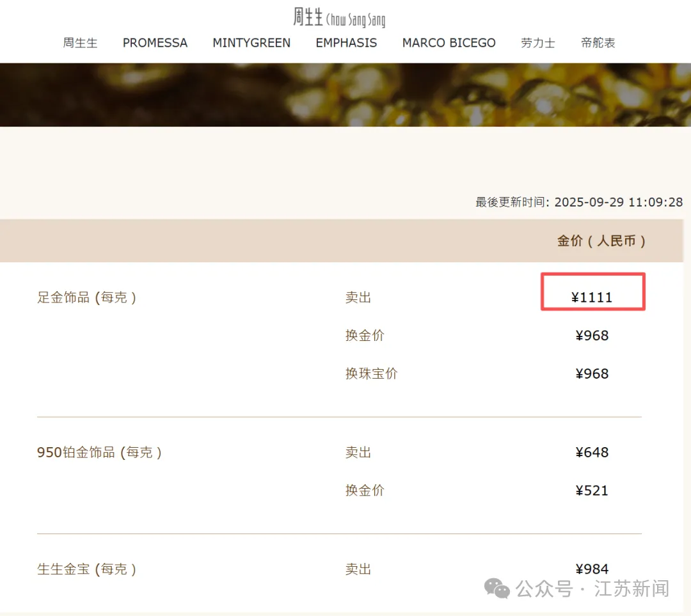Click the ¥968 换金价 value
Viewport: 691px width, 616px height.
pos(592,336)
